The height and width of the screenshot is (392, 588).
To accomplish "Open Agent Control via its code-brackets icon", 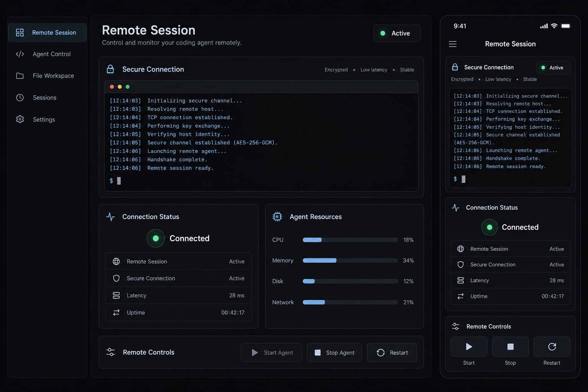I will coord(20,54).
